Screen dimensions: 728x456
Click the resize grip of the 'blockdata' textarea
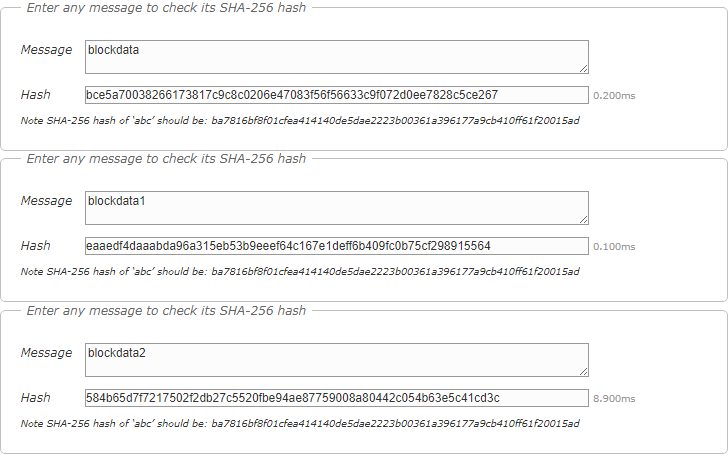point(583,68)
